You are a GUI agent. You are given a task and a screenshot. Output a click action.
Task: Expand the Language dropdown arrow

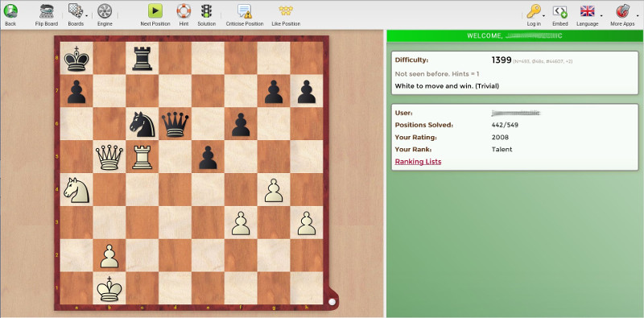601,16
